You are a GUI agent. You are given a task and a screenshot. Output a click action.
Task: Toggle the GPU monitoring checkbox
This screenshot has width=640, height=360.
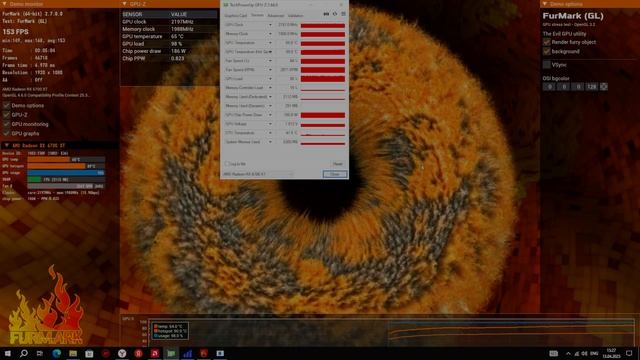point(6,124)
